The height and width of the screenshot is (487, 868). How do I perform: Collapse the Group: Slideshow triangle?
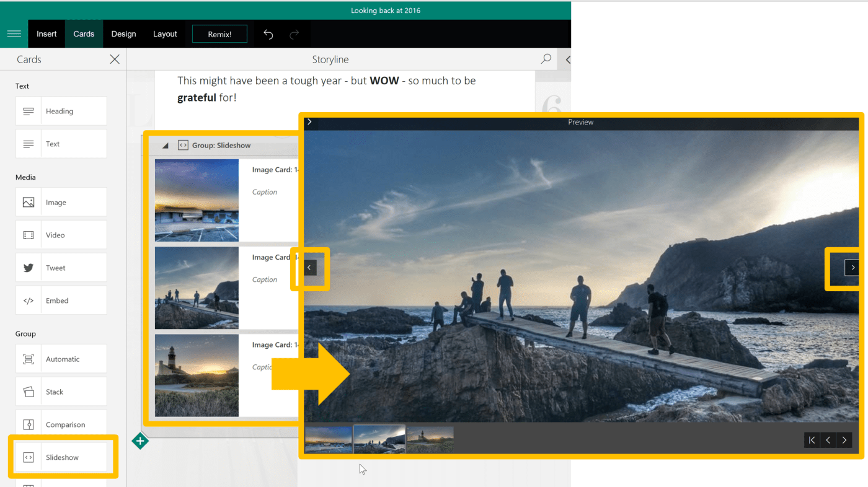(x=165, y=146)
